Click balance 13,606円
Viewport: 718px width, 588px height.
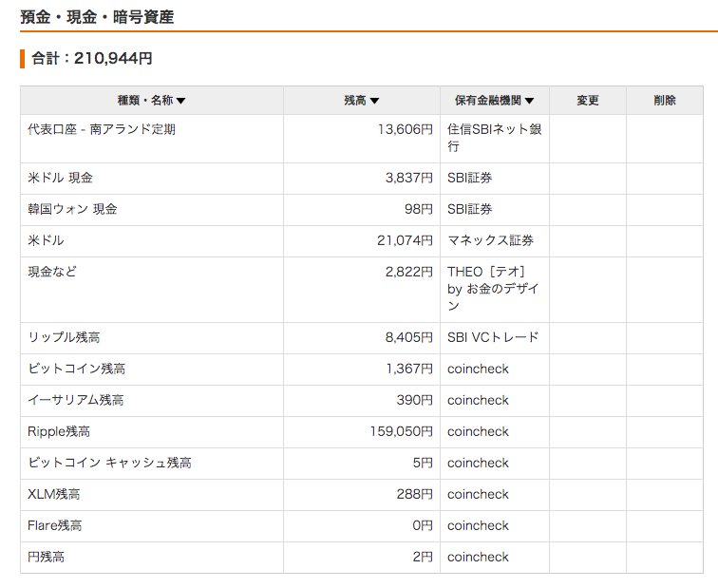coord(405,129)
